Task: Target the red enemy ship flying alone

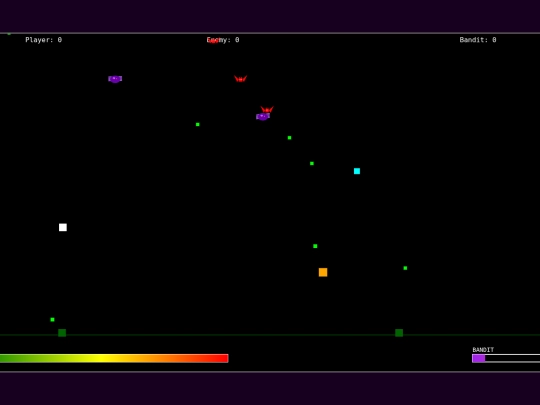Action: point(240,79)
